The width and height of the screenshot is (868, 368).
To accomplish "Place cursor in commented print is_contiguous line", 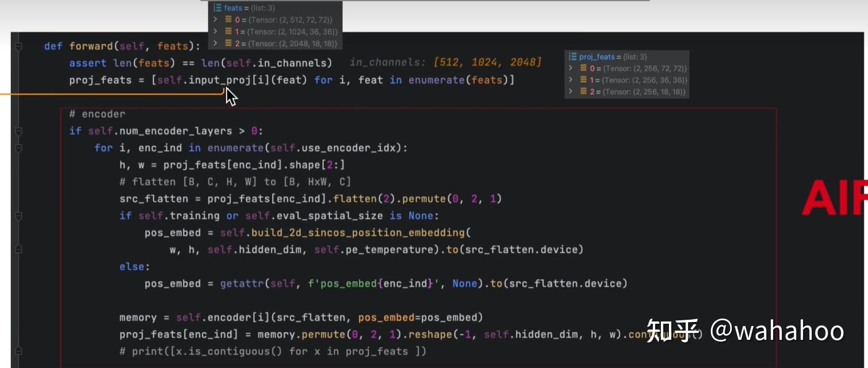I will 273,351.
